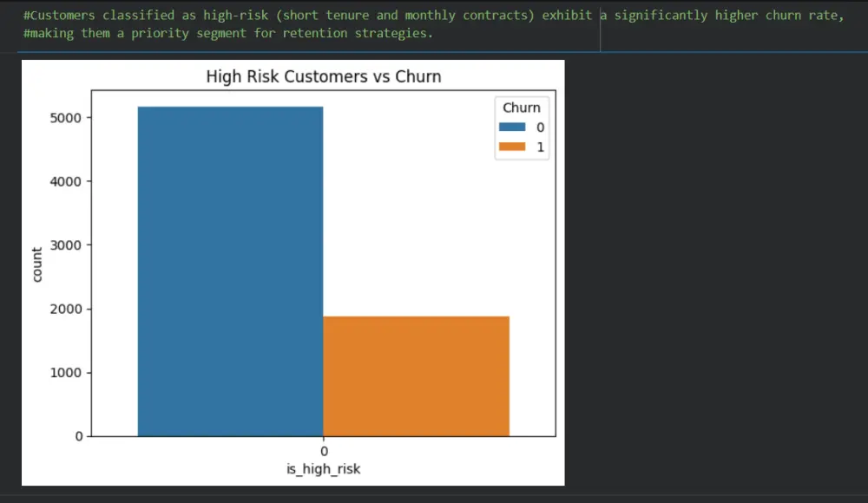The height and width of the screenshot is (503, 868).
Task: Click the 1000 y-axis tick label
Action: pos(65,372)
